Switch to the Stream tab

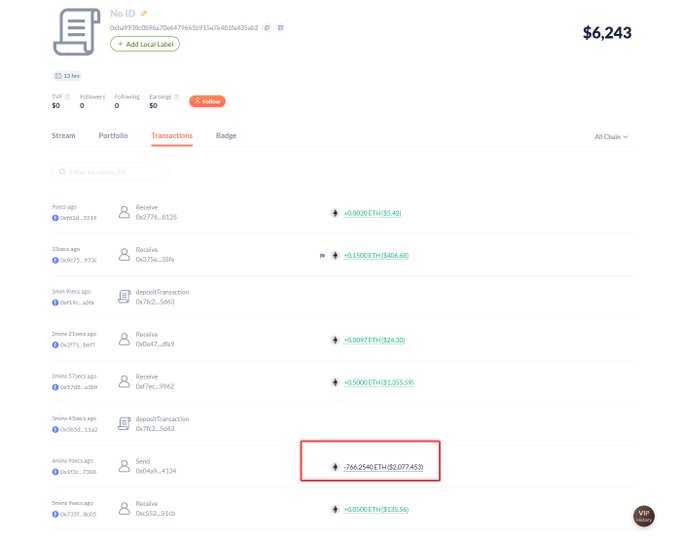click(63, 135)
